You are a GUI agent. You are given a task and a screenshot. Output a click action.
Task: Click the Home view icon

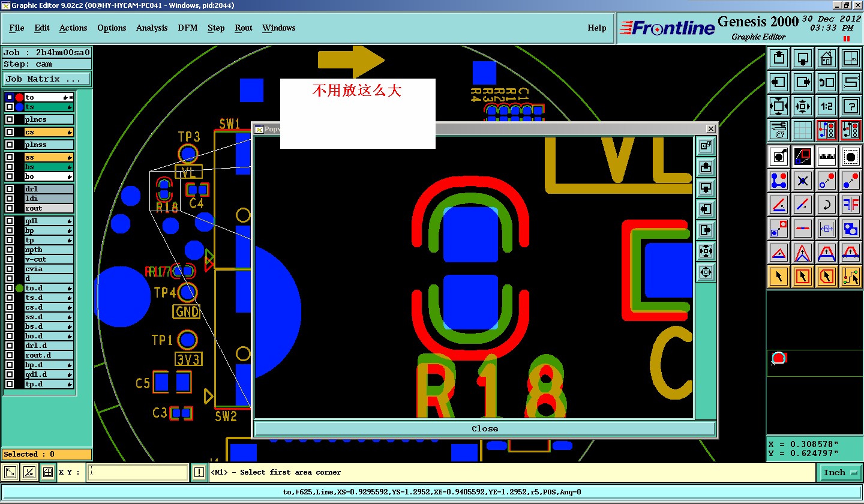point(826,58)
